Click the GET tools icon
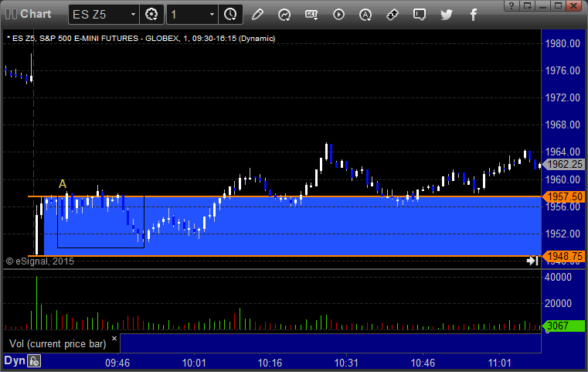The width and height of the screenshot is (588, 372). 311,15
